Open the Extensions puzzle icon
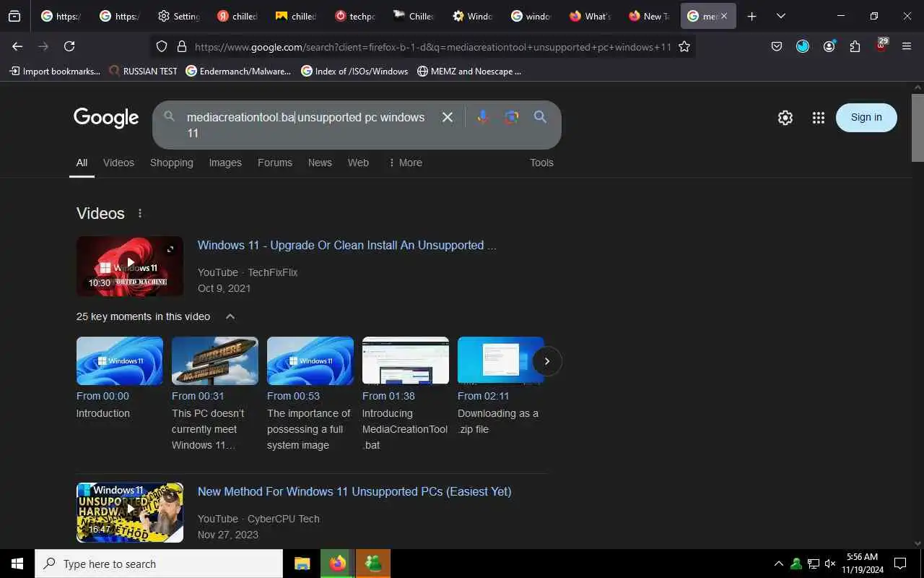 (855, 46)
